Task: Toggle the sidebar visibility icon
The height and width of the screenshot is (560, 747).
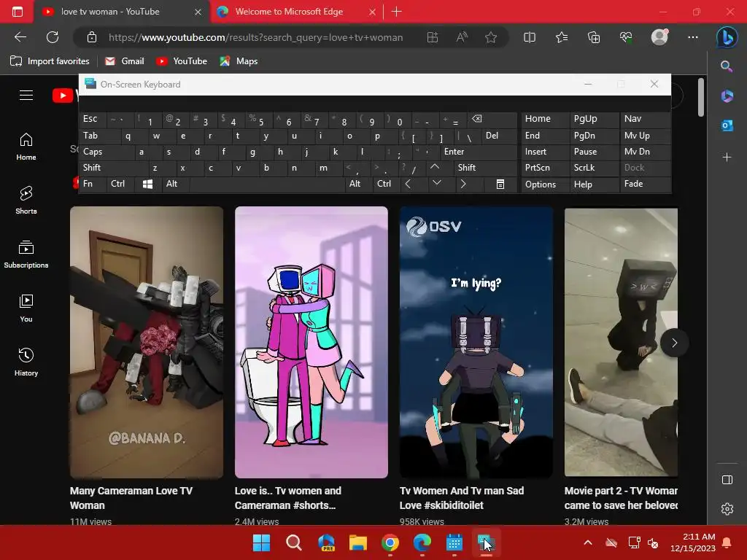Action: click(727, 480)
